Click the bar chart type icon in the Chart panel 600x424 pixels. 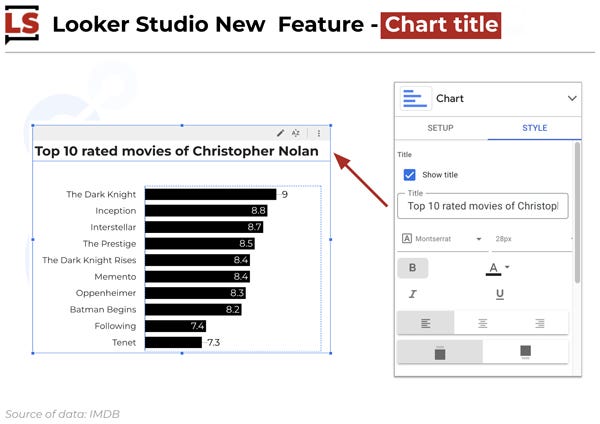coord(416,98)
